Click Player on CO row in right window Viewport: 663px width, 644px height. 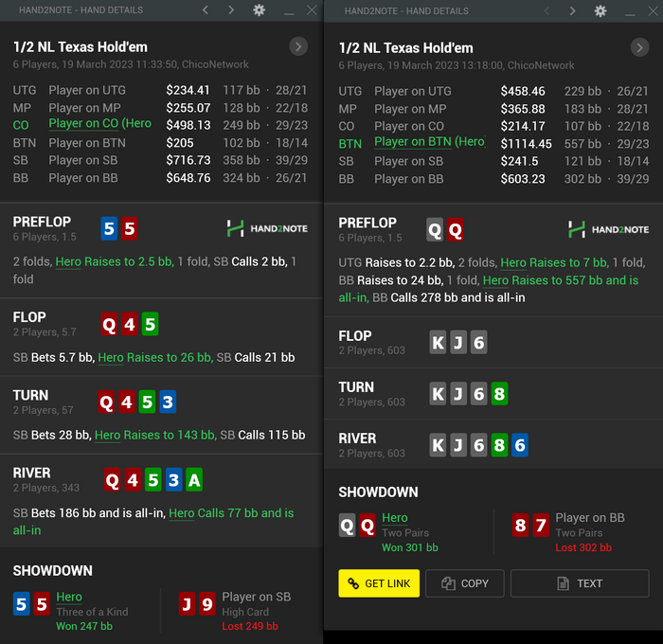[x=493, y=126]
